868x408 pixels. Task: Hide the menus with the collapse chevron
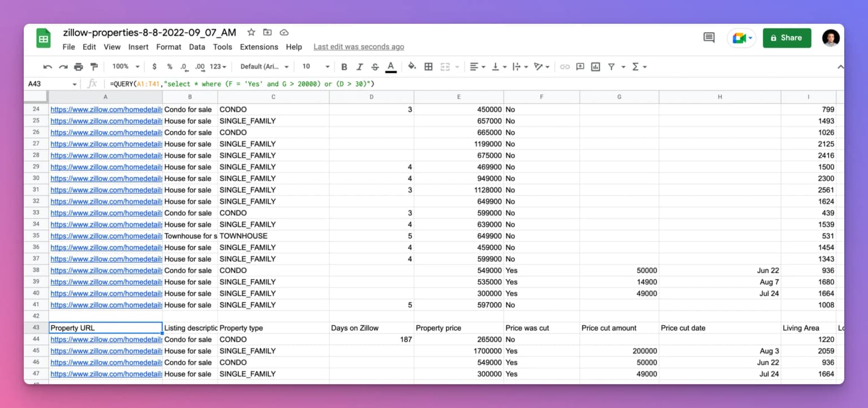click(x=840, y=67)
